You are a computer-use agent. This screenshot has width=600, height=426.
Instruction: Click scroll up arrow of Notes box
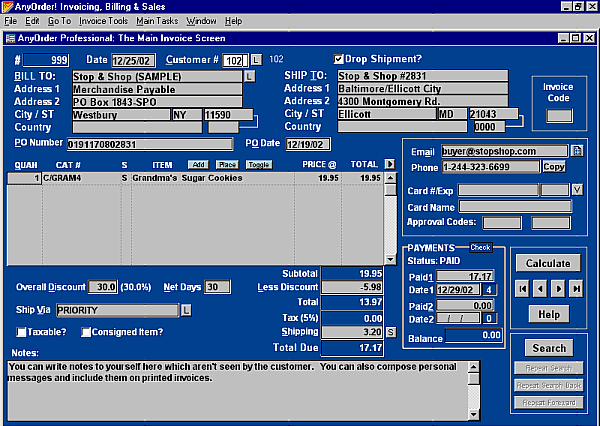click(x=473, y=367)
